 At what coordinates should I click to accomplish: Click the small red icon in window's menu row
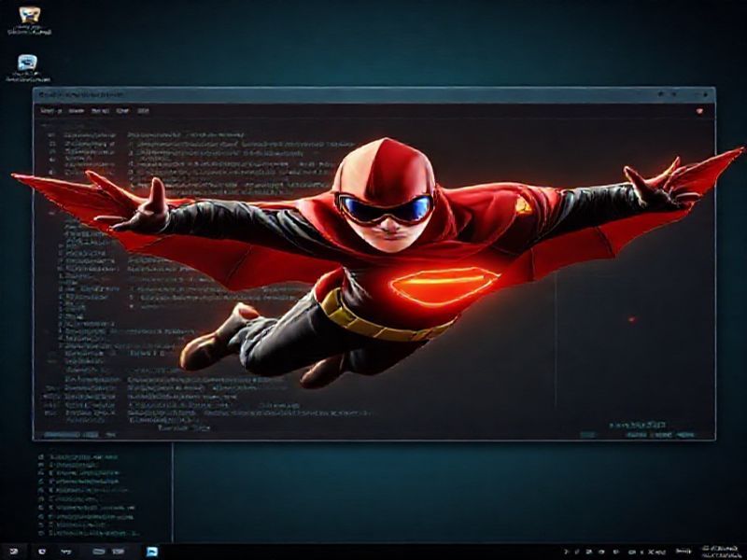pos(699,111)
